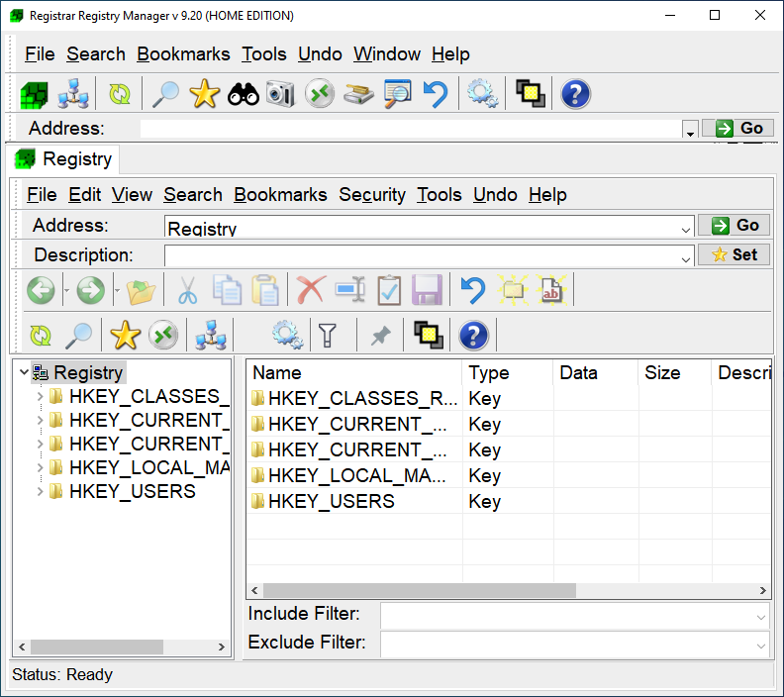Open the Description field dropdown arrow
The width and height of the screenshot is (784, 697).
pos(687,256)
